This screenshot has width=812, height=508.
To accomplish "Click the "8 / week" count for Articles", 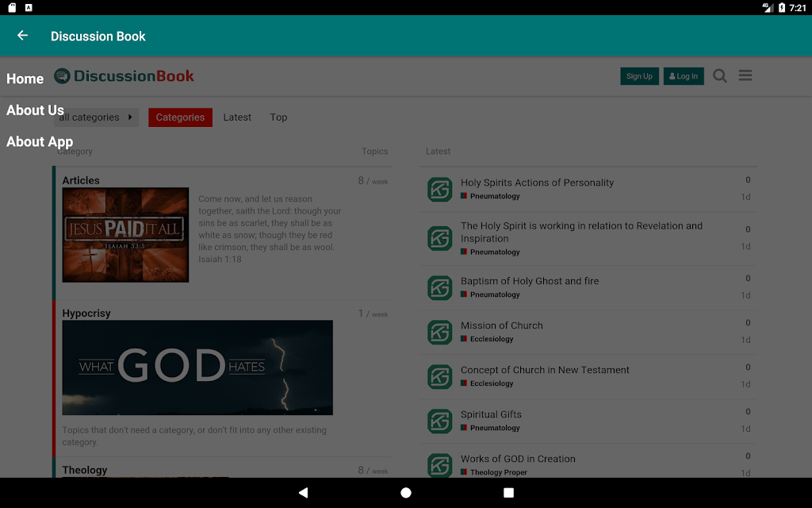I will tap(373, 181).
